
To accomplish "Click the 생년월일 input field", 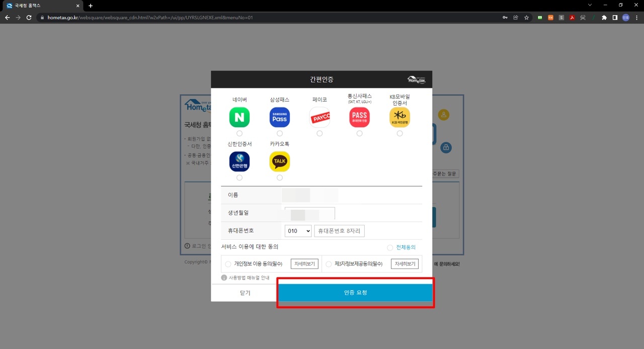I will (310, 213).
